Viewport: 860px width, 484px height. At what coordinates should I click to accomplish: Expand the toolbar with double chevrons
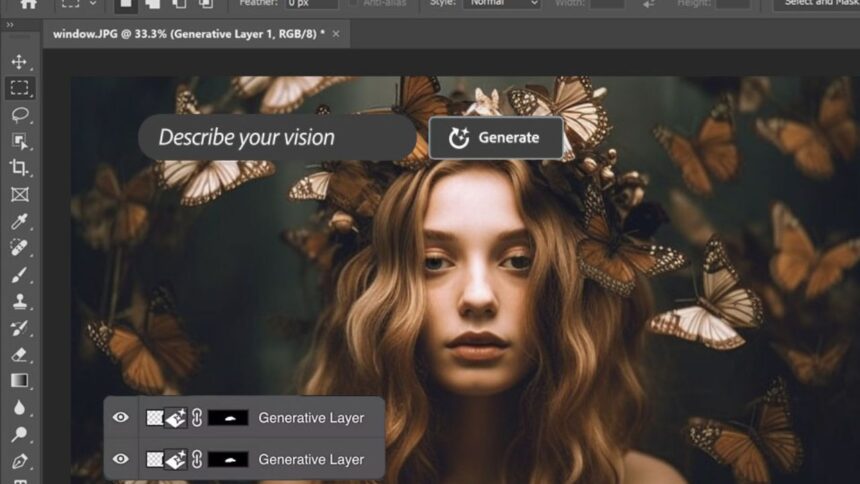10,25
